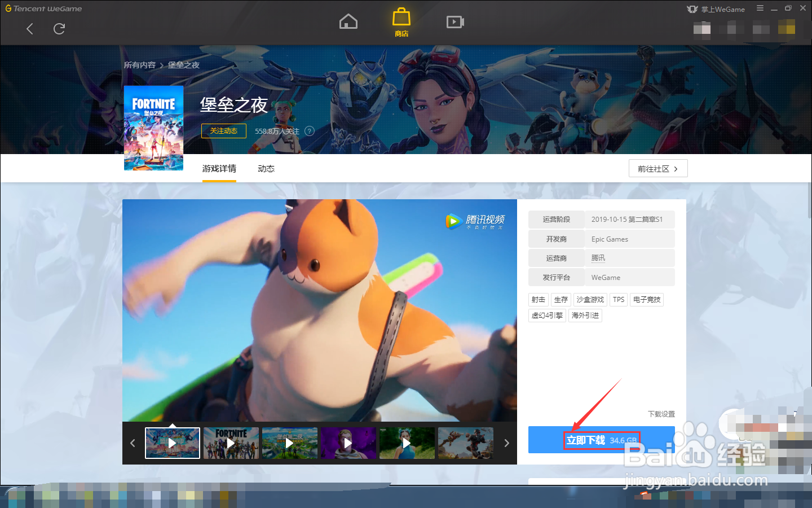Click the 关注动态 follow button

pos(224,131)
